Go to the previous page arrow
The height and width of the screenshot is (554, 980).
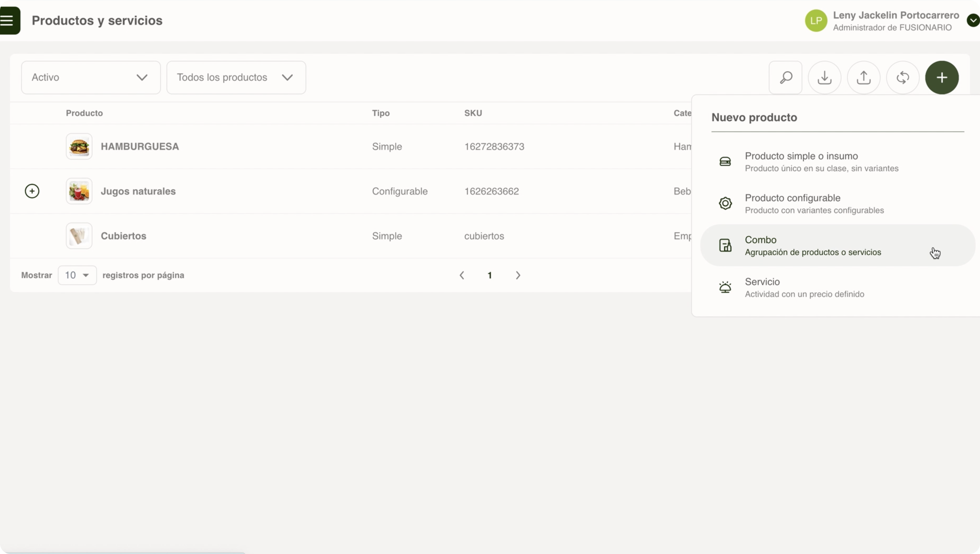coord(462,275)
